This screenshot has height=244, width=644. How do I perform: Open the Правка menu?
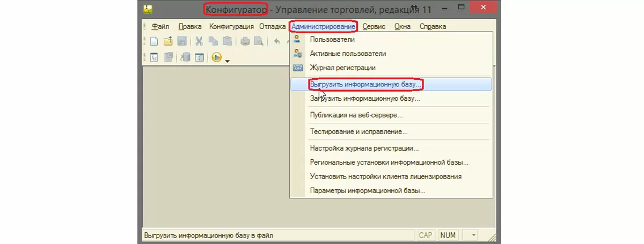pos(190,26)
